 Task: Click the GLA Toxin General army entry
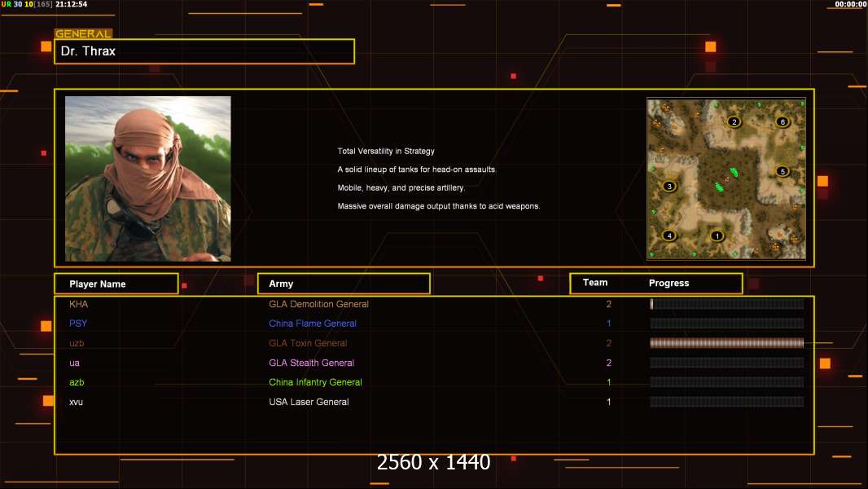click(308, 343)
